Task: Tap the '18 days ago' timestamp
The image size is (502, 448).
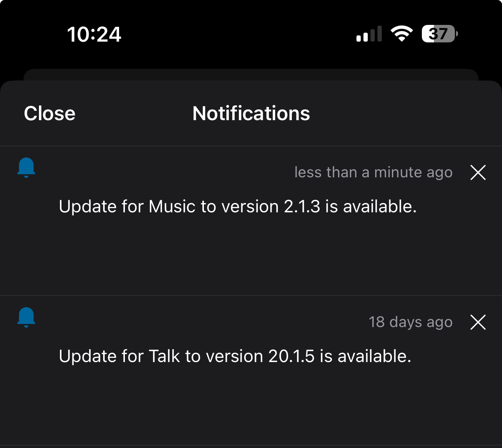Action: 411,322
